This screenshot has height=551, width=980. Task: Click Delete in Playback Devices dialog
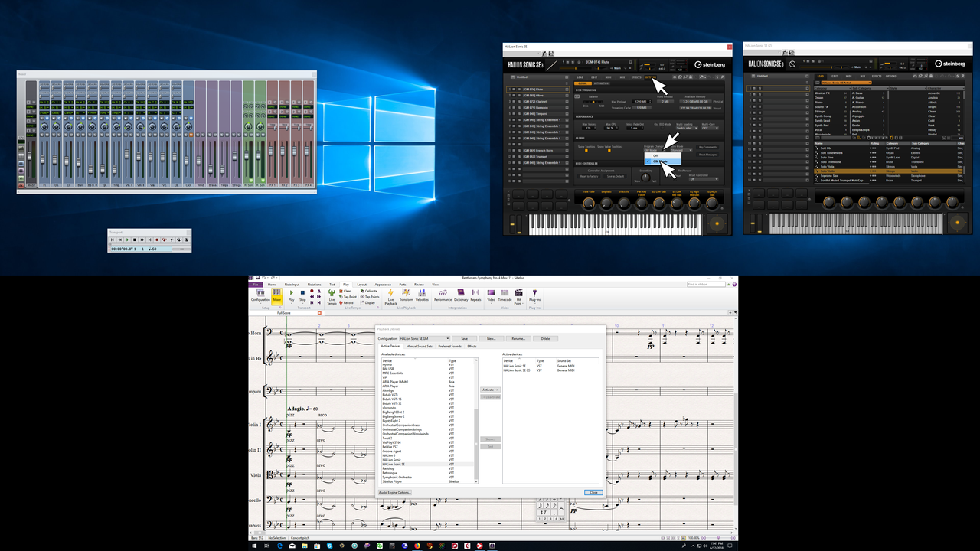[545, 338]
